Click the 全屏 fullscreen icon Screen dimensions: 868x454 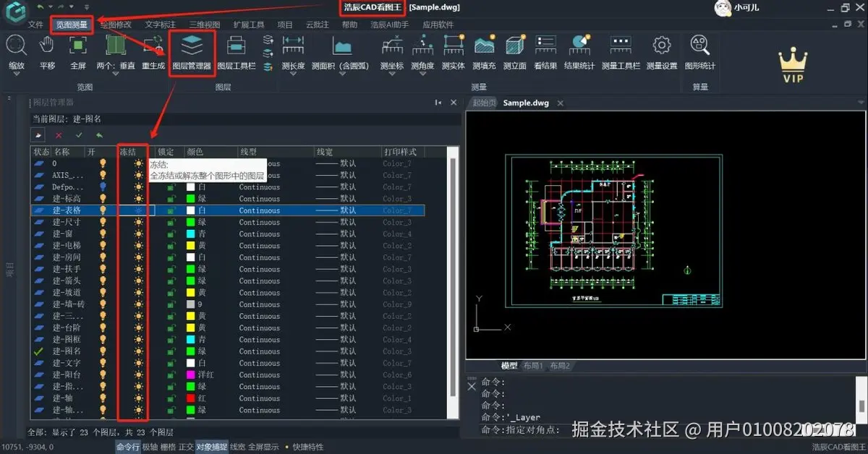click(x=78, y=46)
